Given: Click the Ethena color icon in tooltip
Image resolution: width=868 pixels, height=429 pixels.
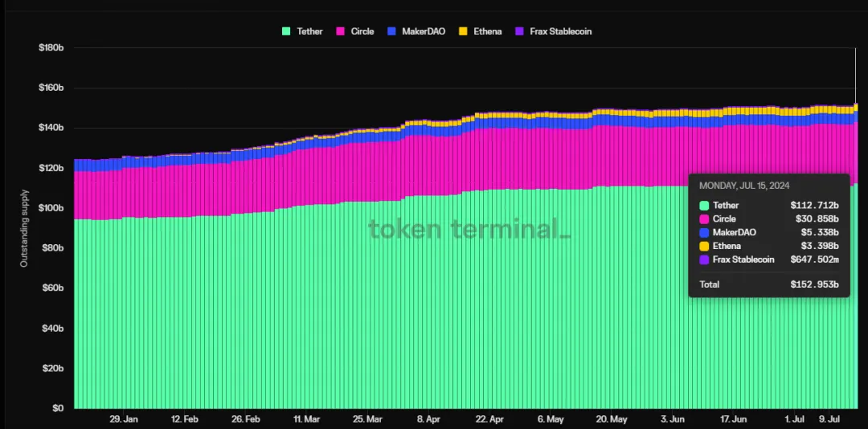Looking at the screenshot, I should coord(705,246).
